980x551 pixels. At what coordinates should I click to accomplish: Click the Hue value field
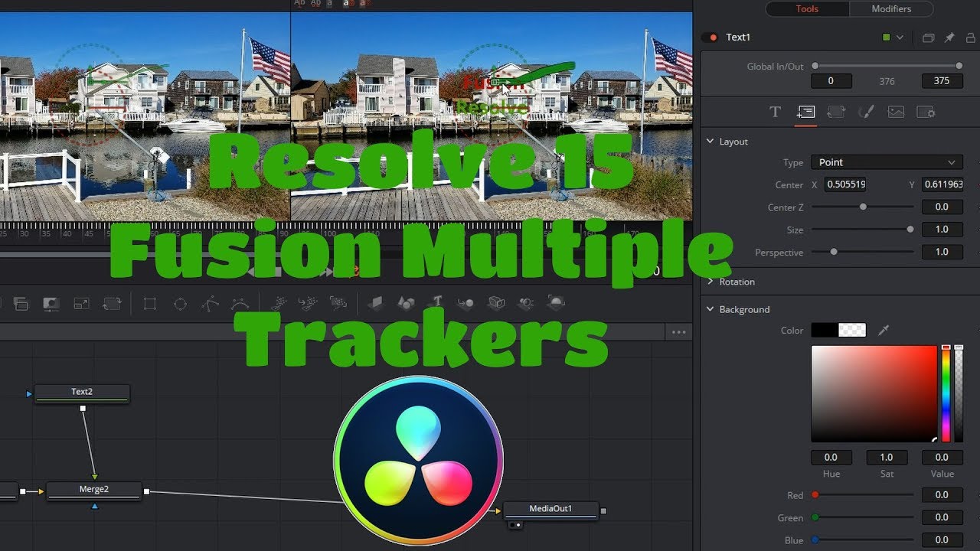pyautogui.click(x=831, y=457)
